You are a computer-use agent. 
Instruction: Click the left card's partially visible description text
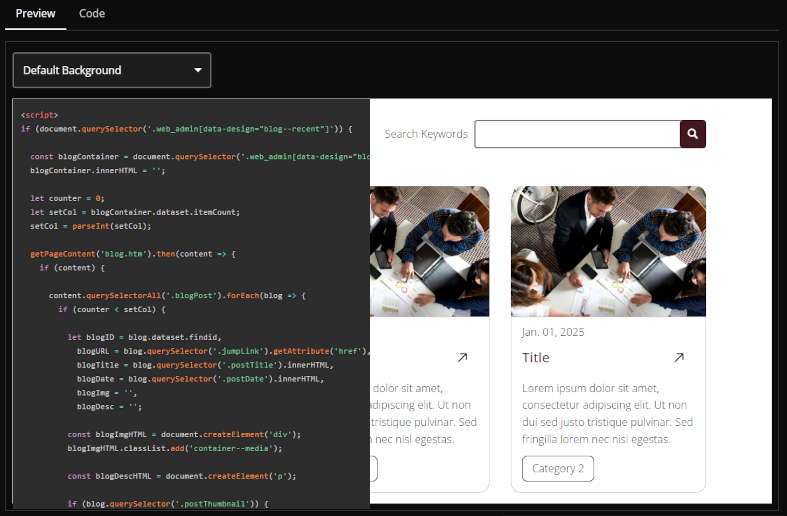[423, 413]
